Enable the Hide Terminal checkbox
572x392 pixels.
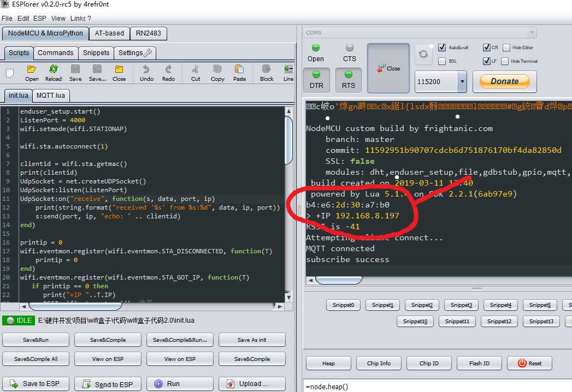(505, 61)
